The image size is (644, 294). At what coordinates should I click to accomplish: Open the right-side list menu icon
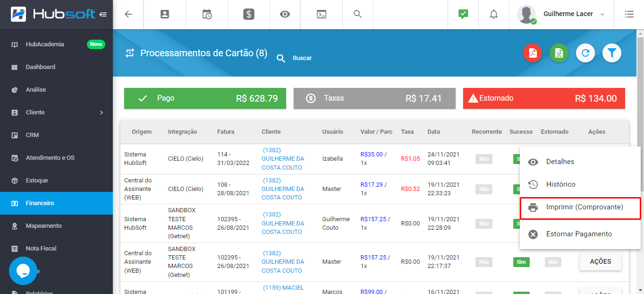pos(629,14)
